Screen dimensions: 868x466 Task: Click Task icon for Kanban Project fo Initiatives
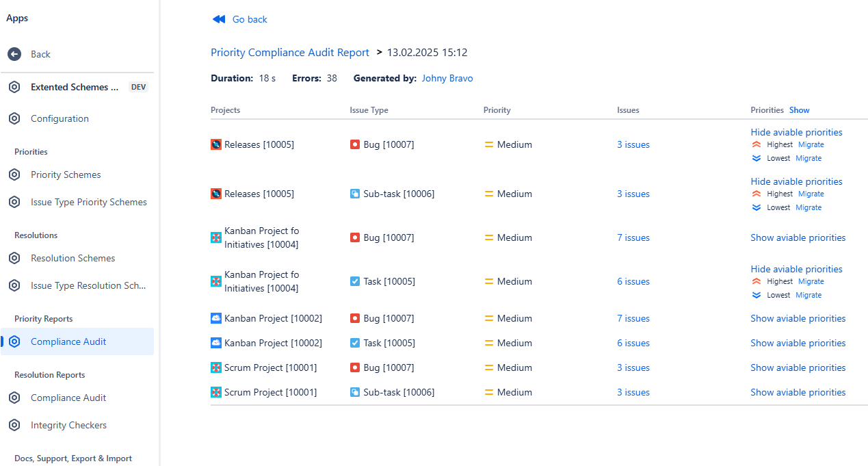[x=355, y=281]
